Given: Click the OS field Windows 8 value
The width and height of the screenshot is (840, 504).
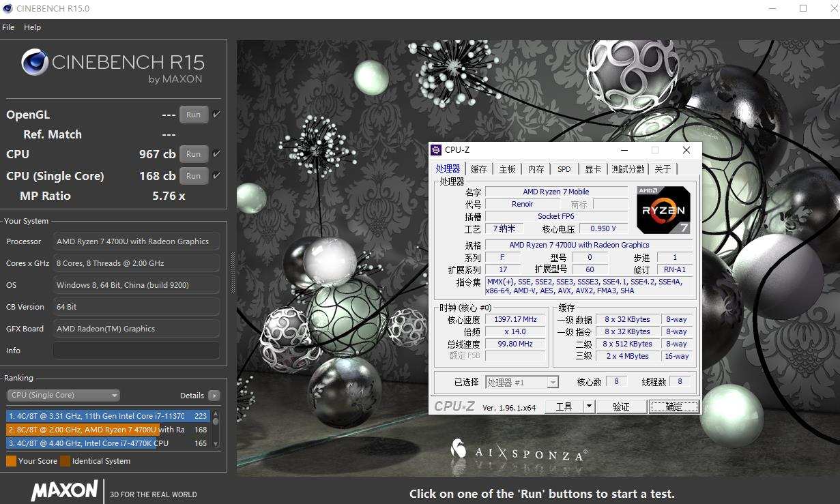Looking at the screenshot, I should [x=136, y=285].
